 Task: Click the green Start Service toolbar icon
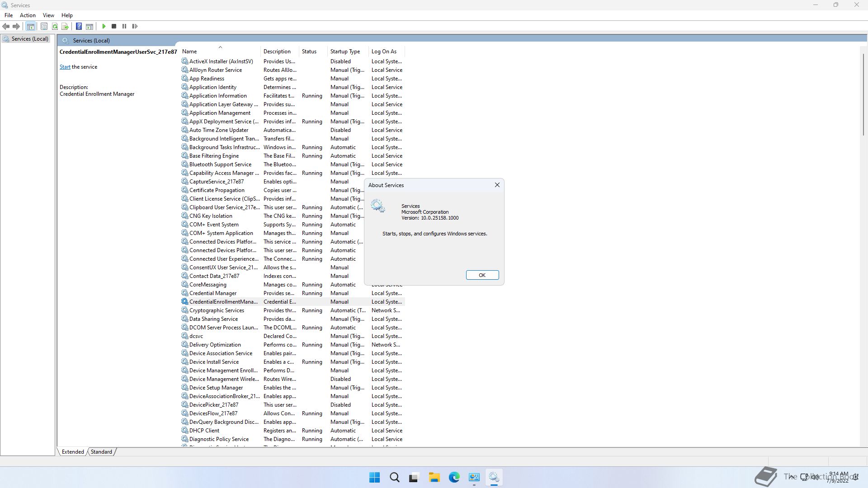tap(104, 26)
